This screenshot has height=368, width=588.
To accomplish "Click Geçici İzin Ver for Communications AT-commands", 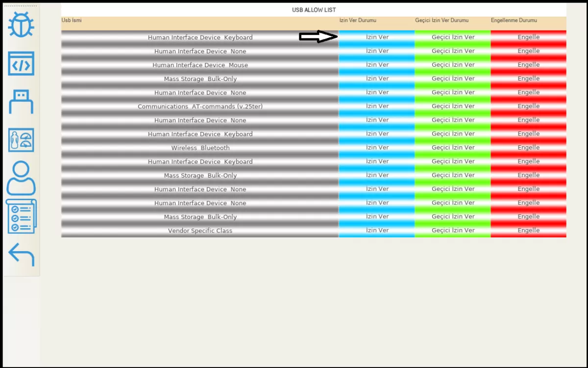I will point(453,106).
